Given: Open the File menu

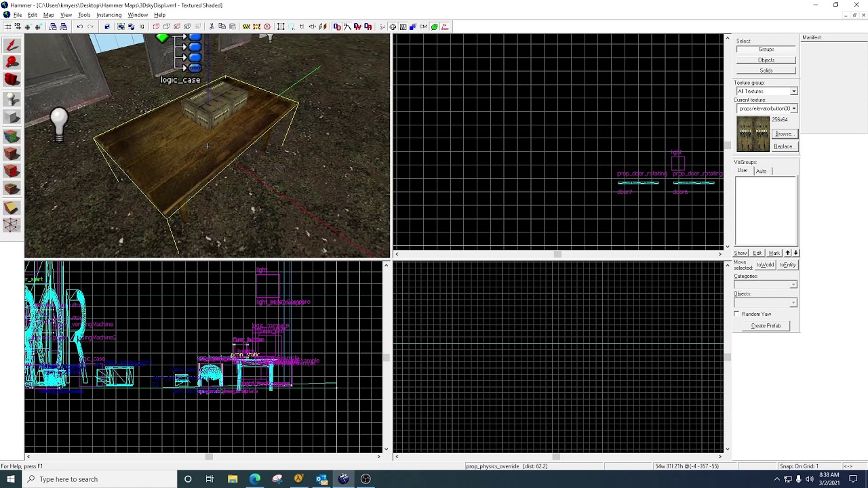Looking at the screenshot, I should (18, 15).
